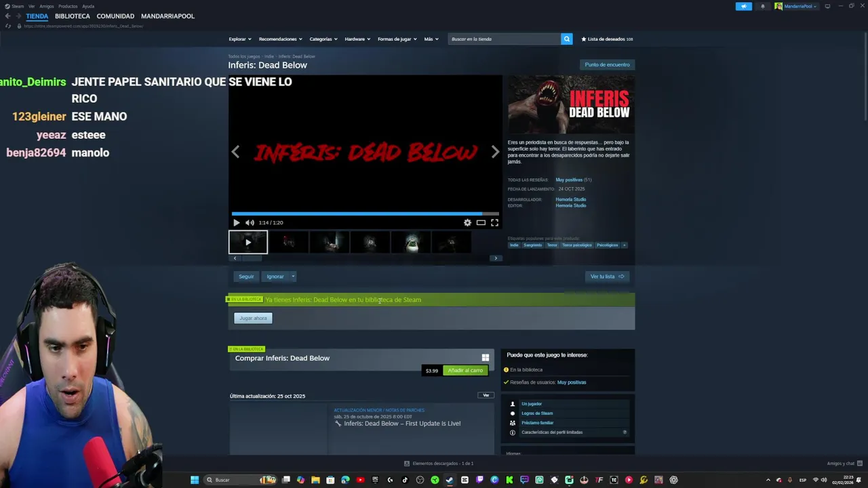Switch to the COMUNIDAD tab
The height and width of the screenshot is (488, 868).
point(115,16)
